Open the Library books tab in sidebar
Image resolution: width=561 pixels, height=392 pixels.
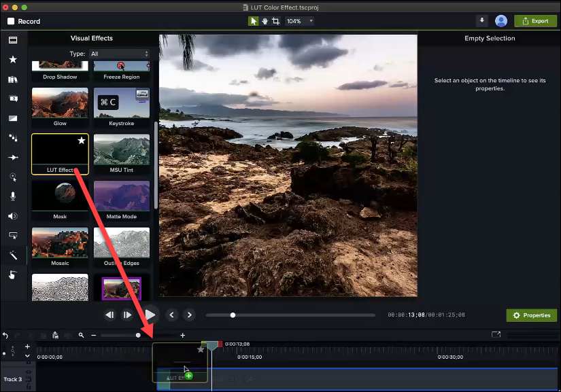point(12,79)
